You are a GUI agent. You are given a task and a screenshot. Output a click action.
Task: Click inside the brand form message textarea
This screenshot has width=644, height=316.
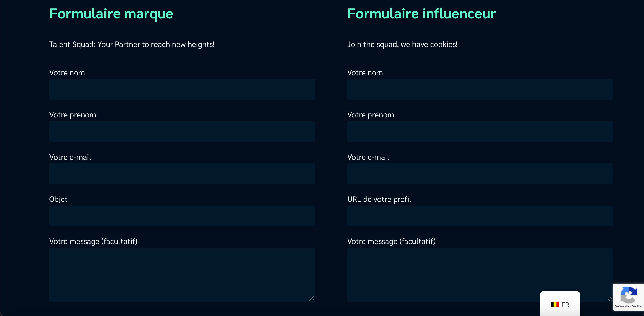point(182,275)
